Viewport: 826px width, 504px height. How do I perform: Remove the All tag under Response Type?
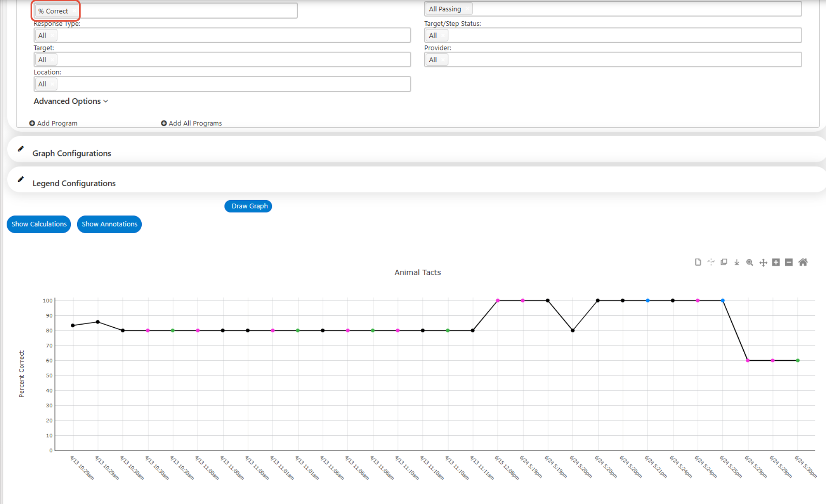52,36
